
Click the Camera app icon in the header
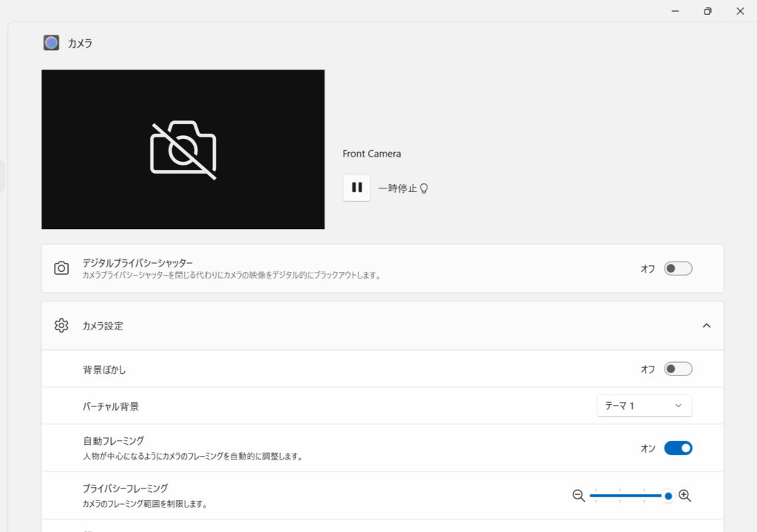51,43
